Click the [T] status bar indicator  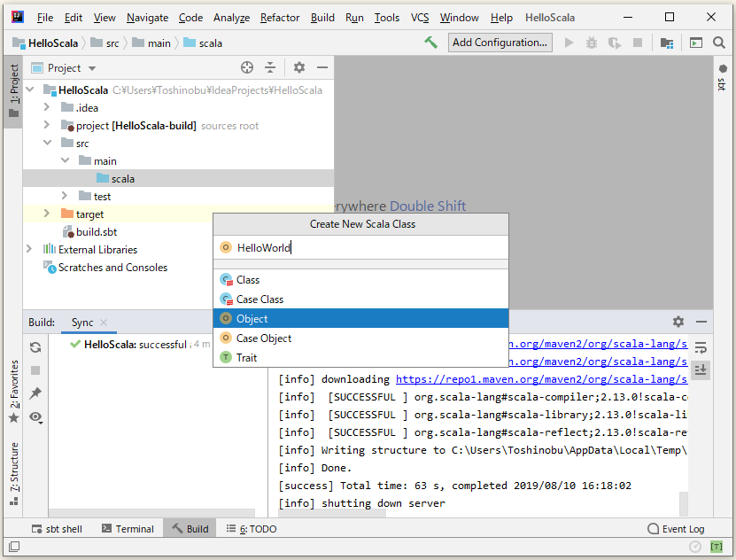point(717,547)
